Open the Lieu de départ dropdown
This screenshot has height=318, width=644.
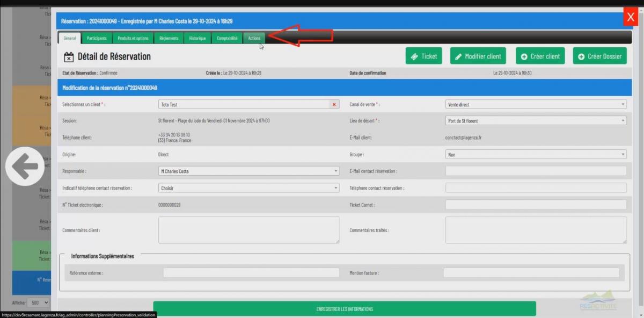[536, 121]
